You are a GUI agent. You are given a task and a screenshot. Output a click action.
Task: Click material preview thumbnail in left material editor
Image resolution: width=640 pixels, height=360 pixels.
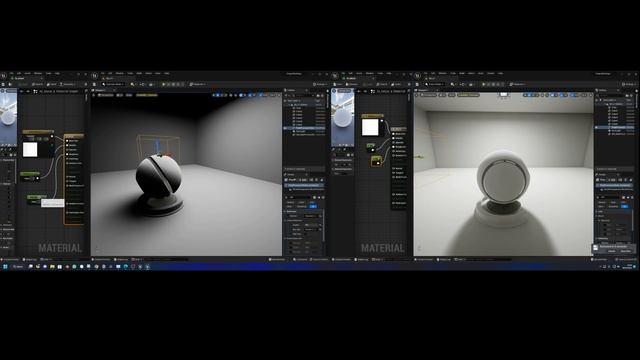pyautogui.click(x=9, y=117)
